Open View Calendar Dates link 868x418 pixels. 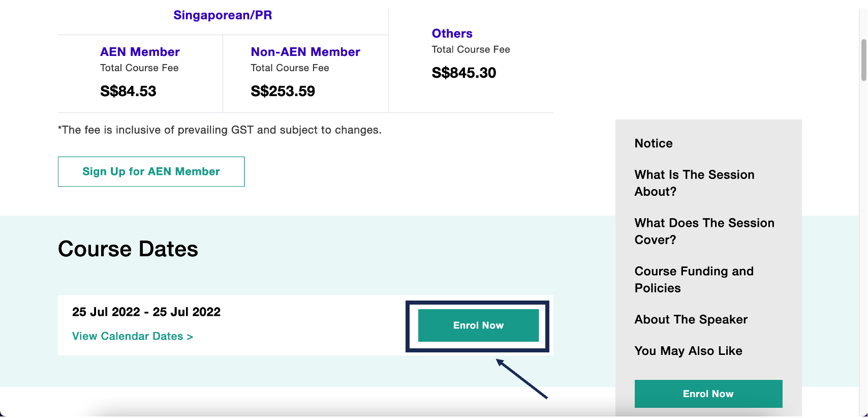coord(128,336)
